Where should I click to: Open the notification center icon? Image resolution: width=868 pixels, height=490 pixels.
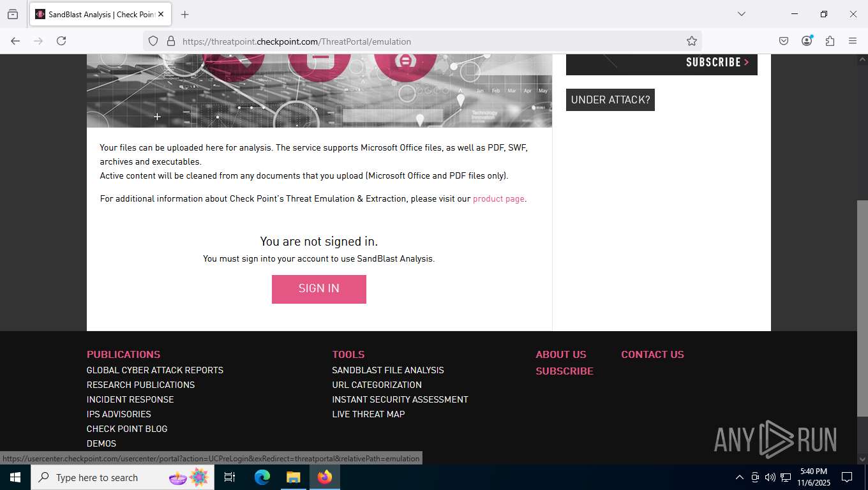[847, 477]
